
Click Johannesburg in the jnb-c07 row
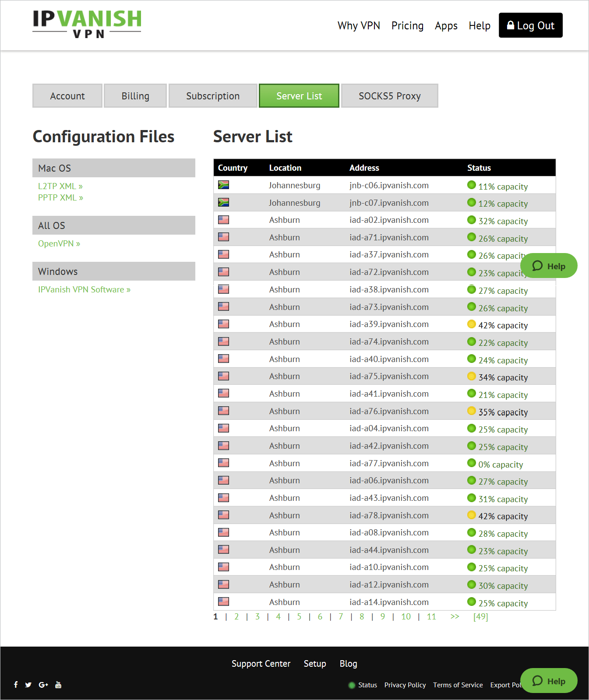click(x=294, y=203)
